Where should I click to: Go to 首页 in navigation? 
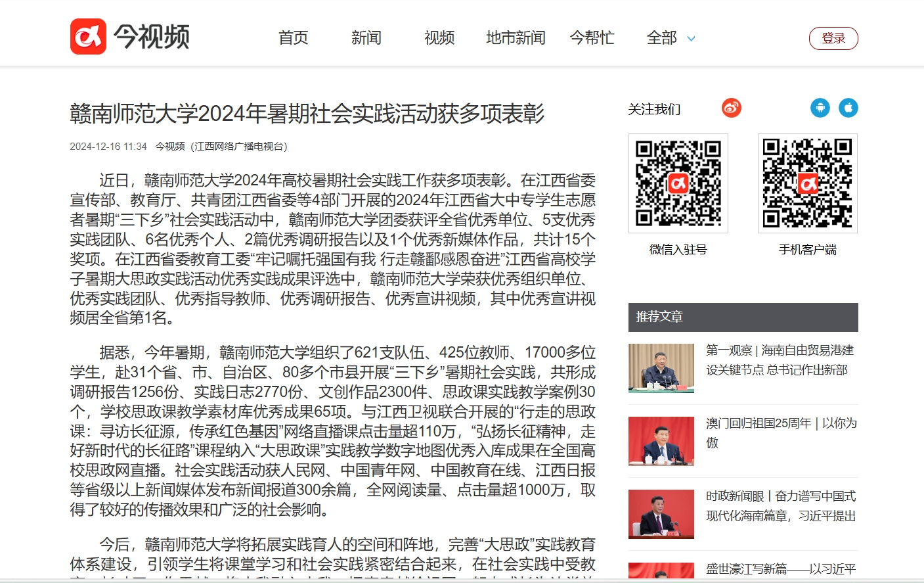coord(293,37)
